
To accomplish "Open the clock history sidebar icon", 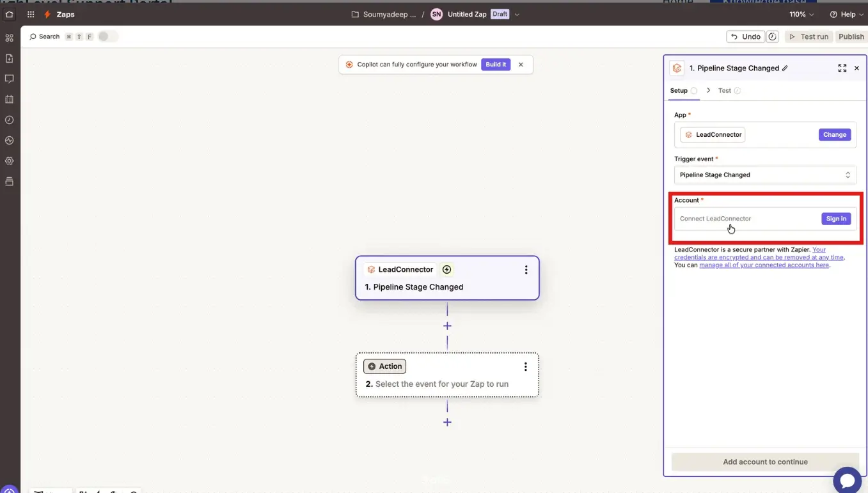I will tap(9, 120).
